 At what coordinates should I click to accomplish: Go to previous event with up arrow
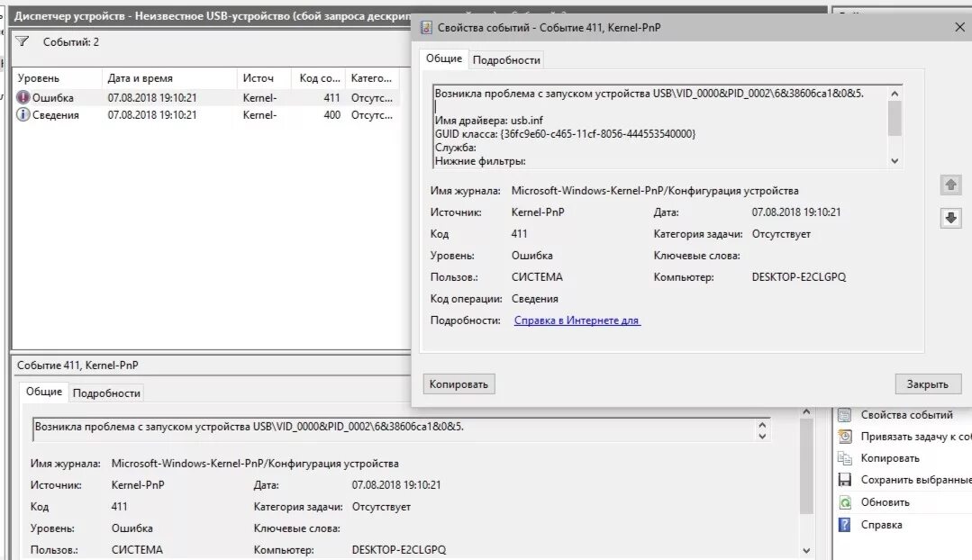coord(950,185)
